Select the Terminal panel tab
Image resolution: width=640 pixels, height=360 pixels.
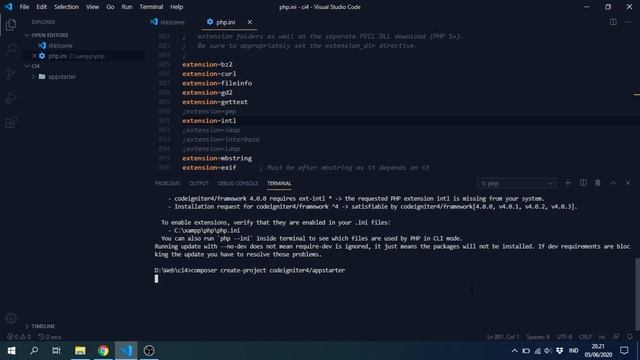pyautogui.click(x=279, y=183)
